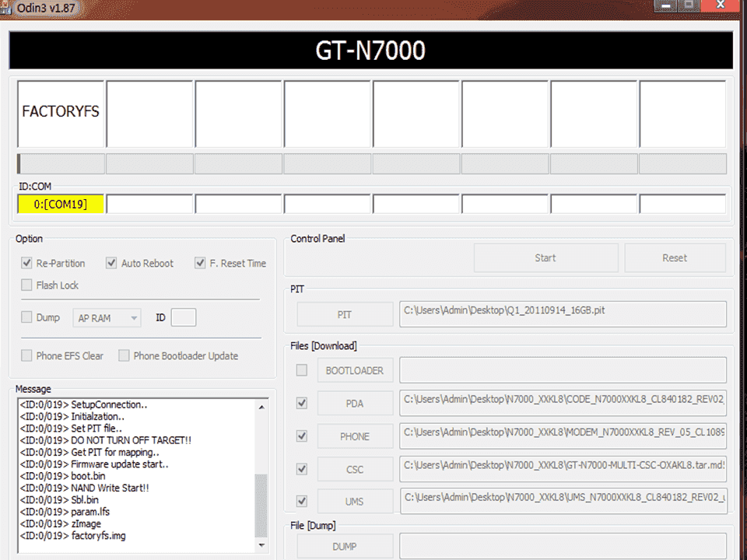The height and width of the screenshot is (560, 747).
Task: Uncheck the PHONE file checkbox
Action: [x=302, y=436]
